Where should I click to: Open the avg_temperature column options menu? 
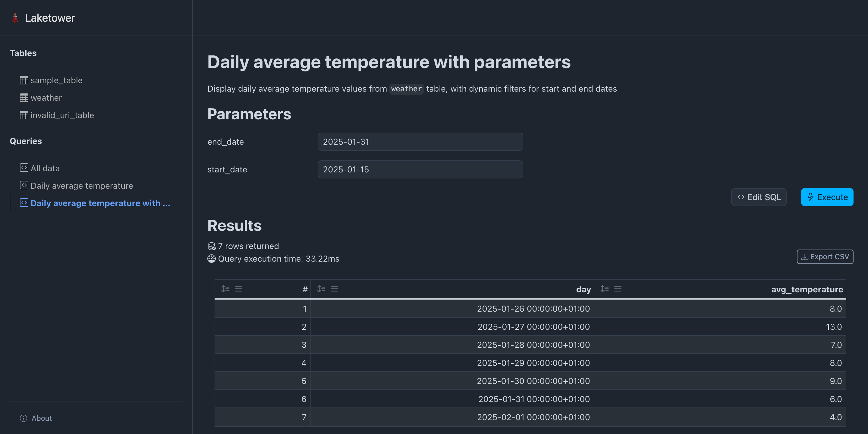[618, 288]
